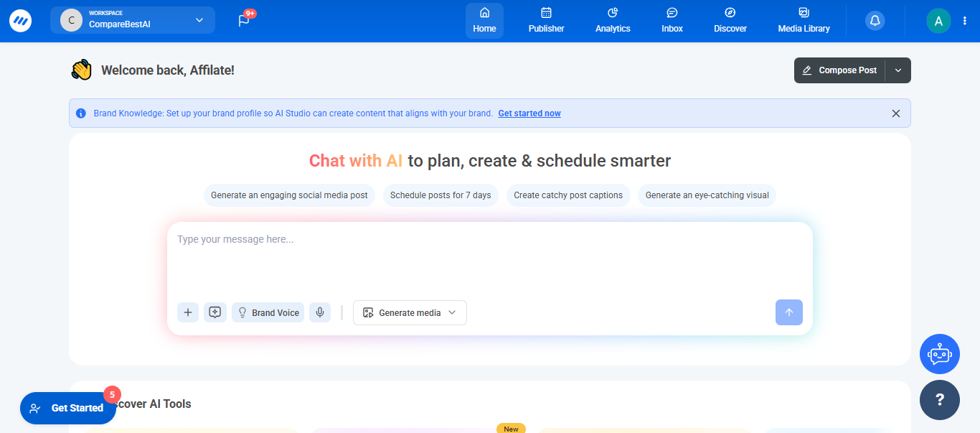Click the user avatar A
Image resolution: width=980 pixels, height=433 pixels.
(x=938, y=21)
